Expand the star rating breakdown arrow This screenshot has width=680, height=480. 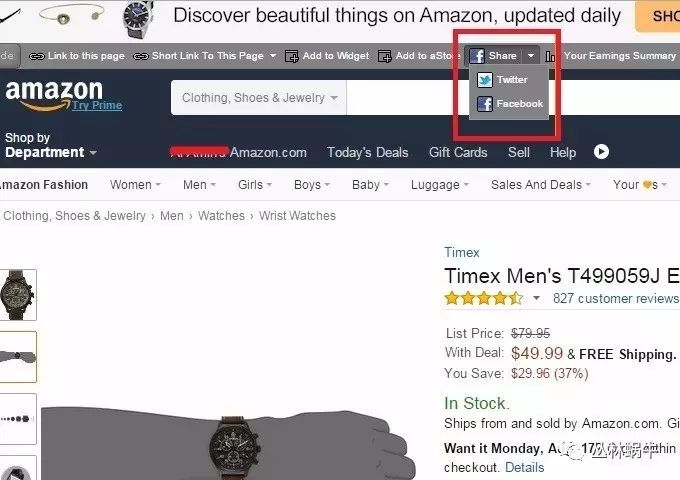(536, 298)
